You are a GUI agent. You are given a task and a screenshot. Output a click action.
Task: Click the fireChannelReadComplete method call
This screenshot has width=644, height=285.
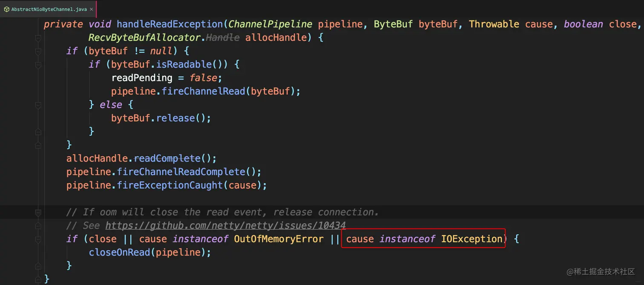click(x=181, y=172)
